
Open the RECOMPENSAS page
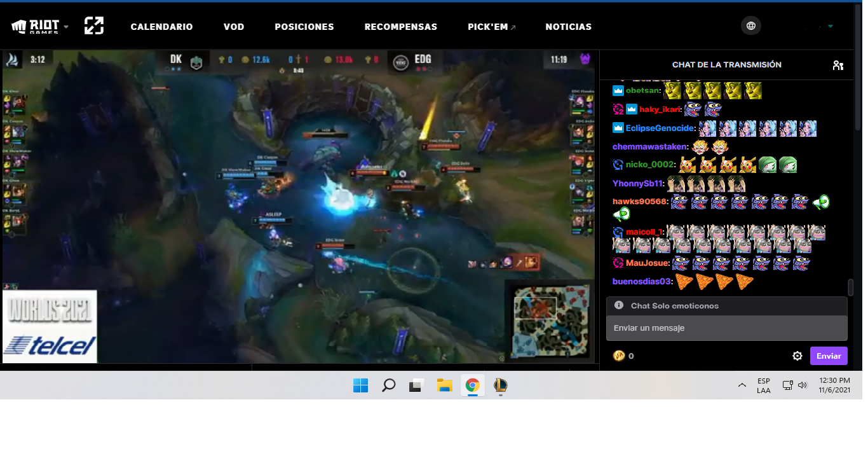(401, 27)
